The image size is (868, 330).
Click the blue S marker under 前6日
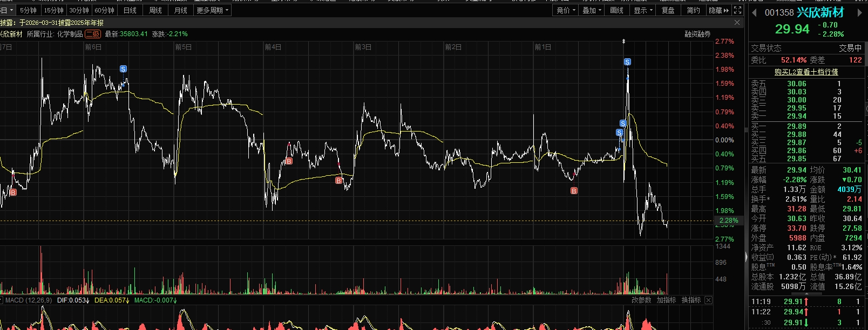pos(123,69)
